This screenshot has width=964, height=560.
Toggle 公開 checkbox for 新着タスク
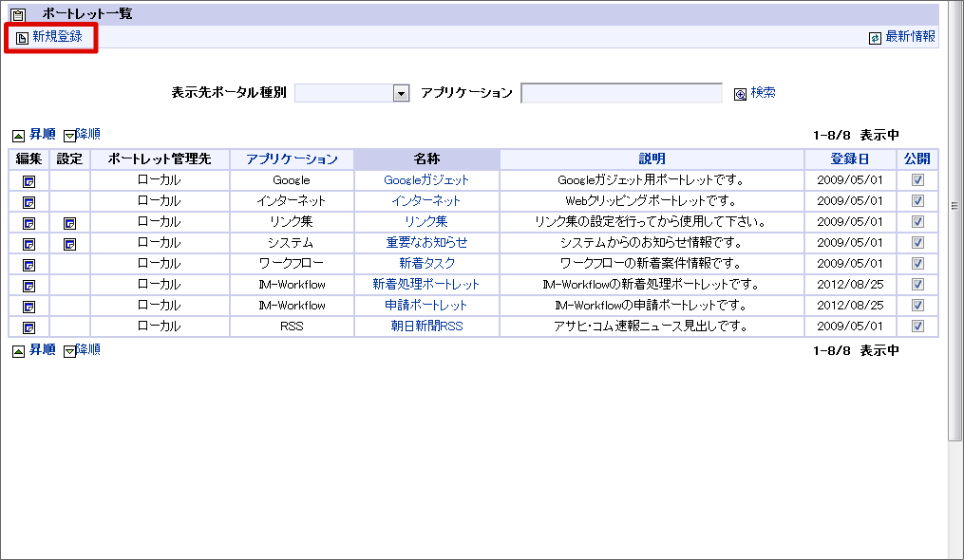pyautogui.click(x=917, y=264)
